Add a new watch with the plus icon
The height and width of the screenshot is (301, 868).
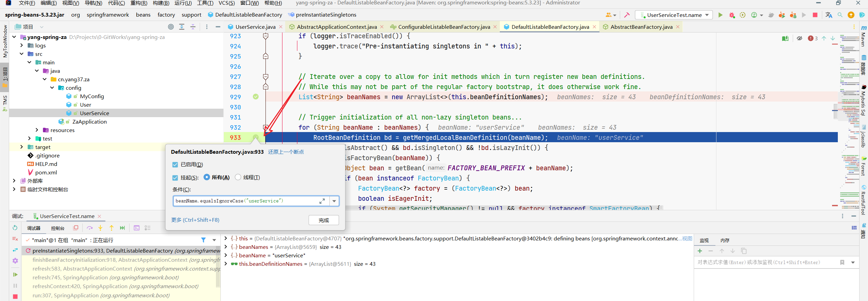(x=700, y=251)
